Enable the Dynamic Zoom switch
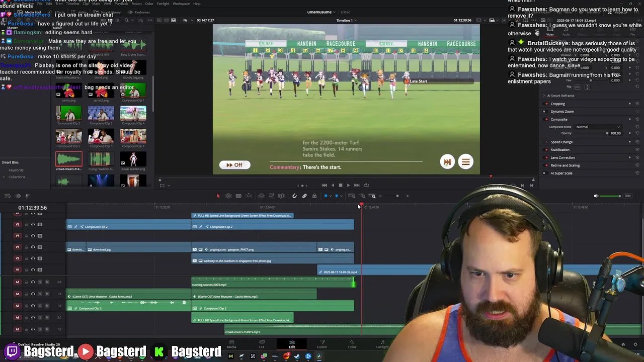 [546, 112]
